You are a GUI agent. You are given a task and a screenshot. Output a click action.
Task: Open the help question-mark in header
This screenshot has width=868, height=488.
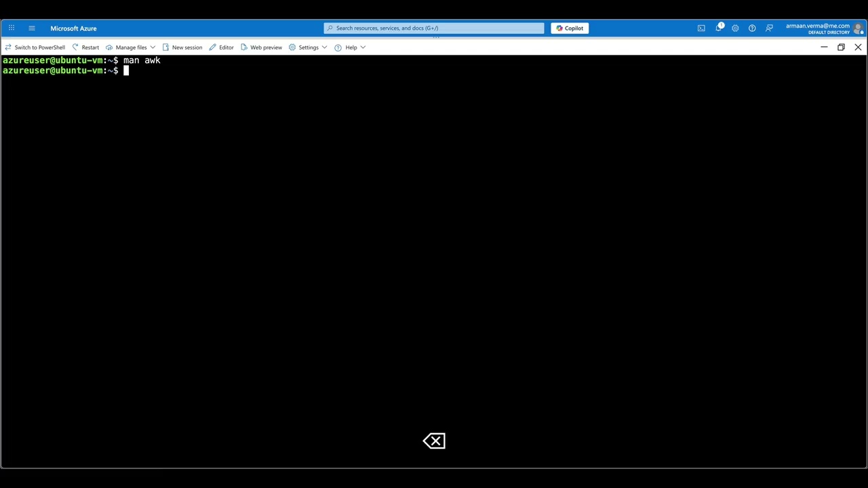752,28
